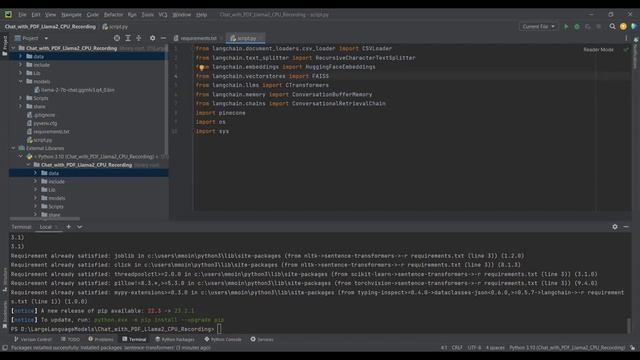Open the Services tool window
The height and width of the screenshot is (360, 640).
click(262, 339)
